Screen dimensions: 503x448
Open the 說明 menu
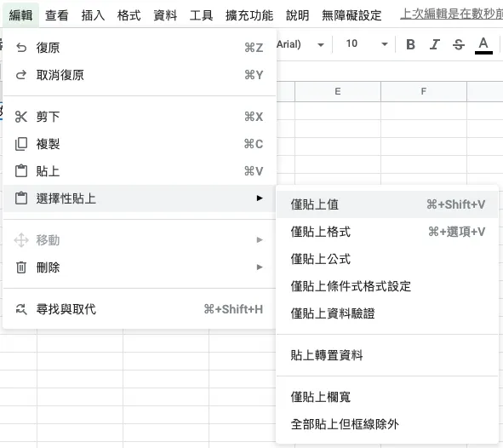click(297, 14)
